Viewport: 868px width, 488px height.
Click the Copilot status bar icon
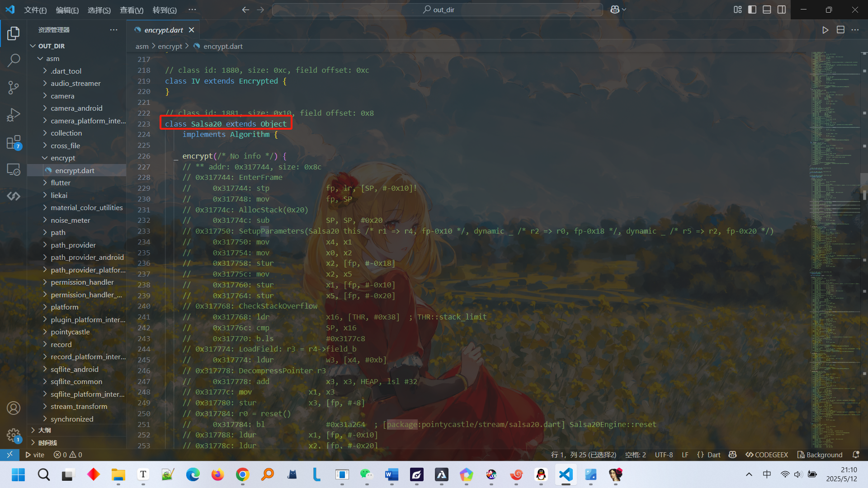pos(733,455)
